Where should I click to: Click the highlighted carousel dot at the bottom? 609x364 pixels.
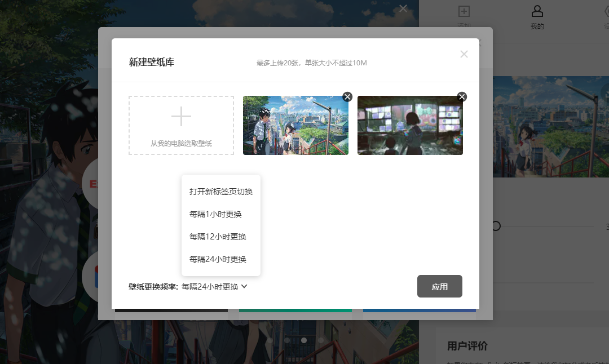(x=303, y=340)
